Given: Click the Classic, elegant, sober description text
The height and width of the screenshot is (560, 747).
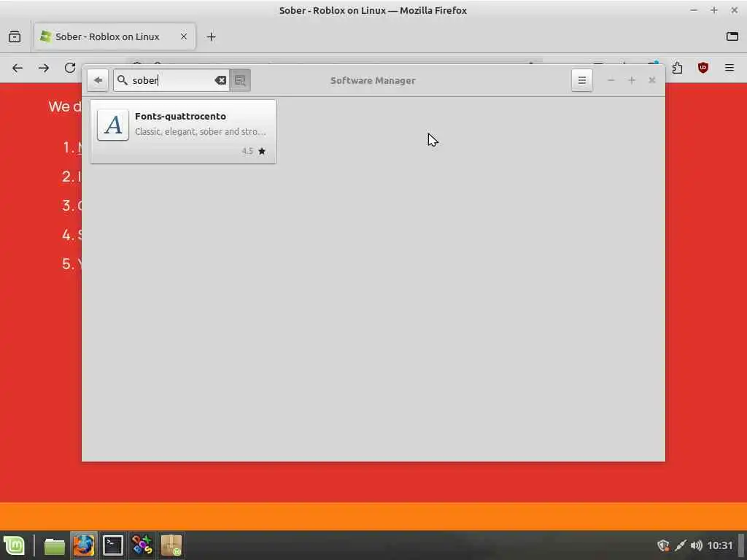Looking at the screenshot, I should [201, 132].
